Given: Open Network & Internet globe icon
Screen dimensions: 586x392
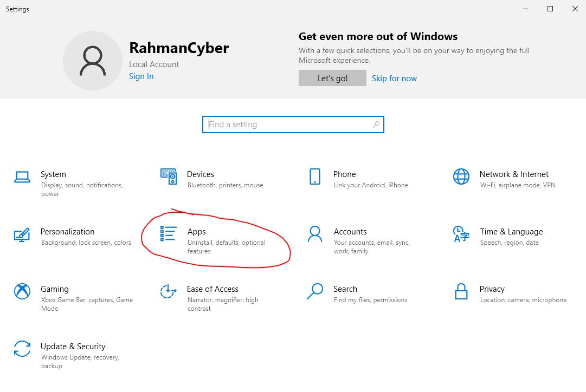Looking at the screenshot, I should point(461,176).
